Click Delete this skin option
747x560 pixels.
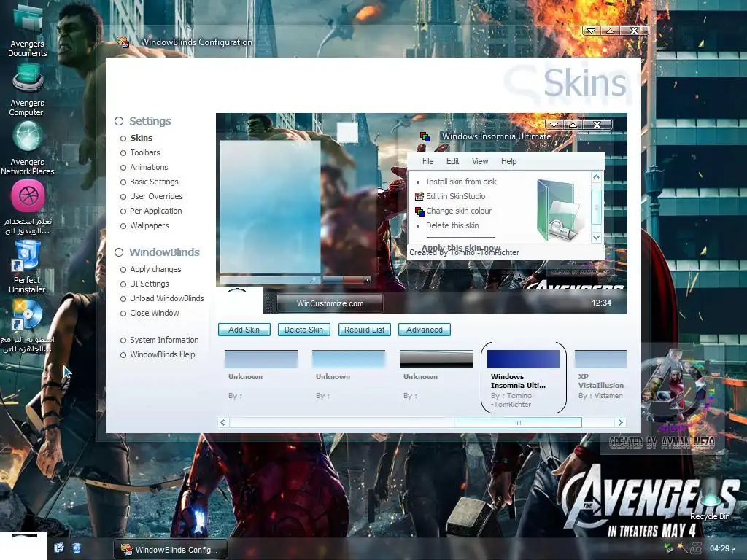coord(452,225)
